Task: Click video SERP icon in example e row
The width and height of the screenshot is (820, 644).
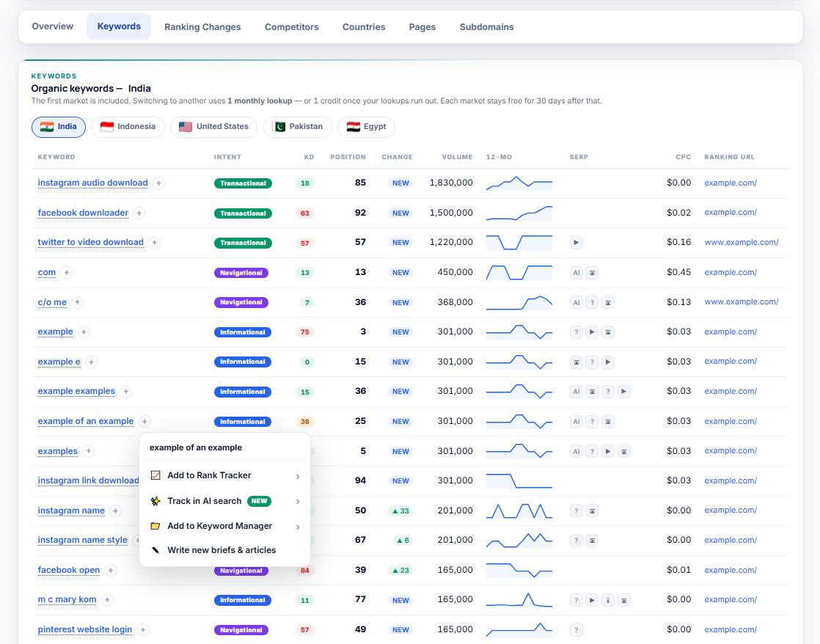Action: tap(608, 362)
